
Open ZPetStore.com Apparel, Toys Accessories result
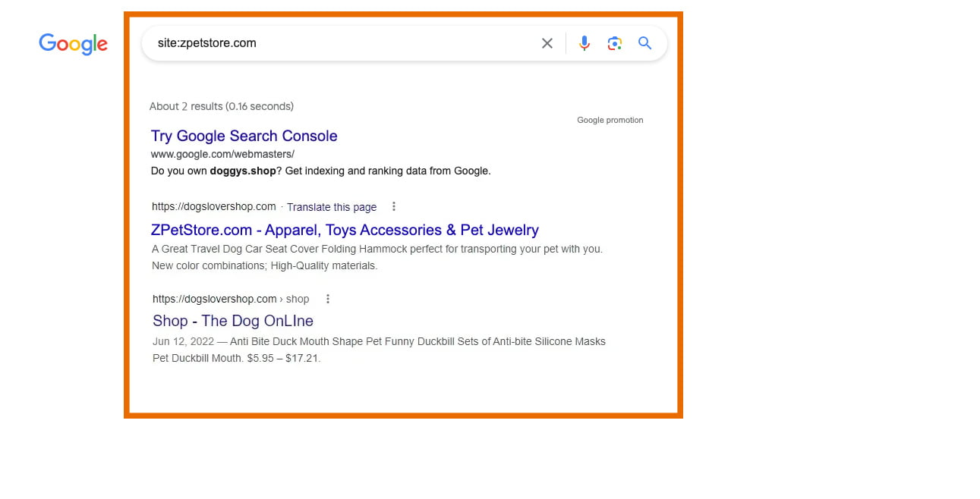[x=345, y=230]
